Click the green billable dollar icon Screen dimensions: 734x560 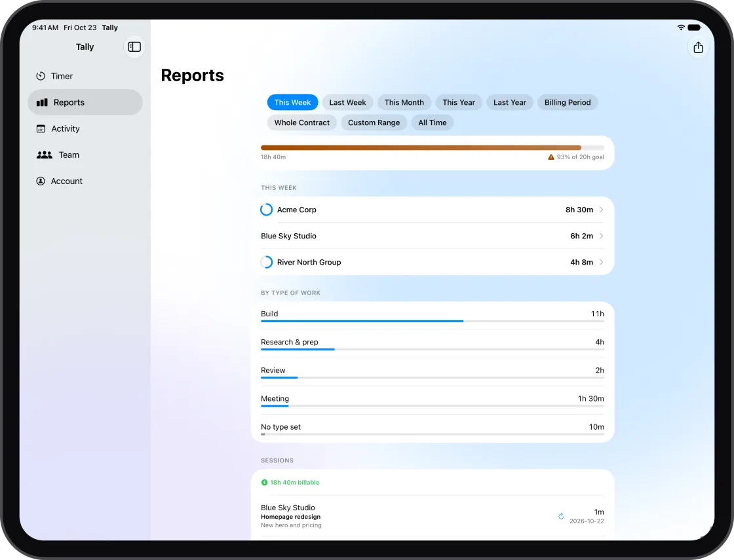264,482
